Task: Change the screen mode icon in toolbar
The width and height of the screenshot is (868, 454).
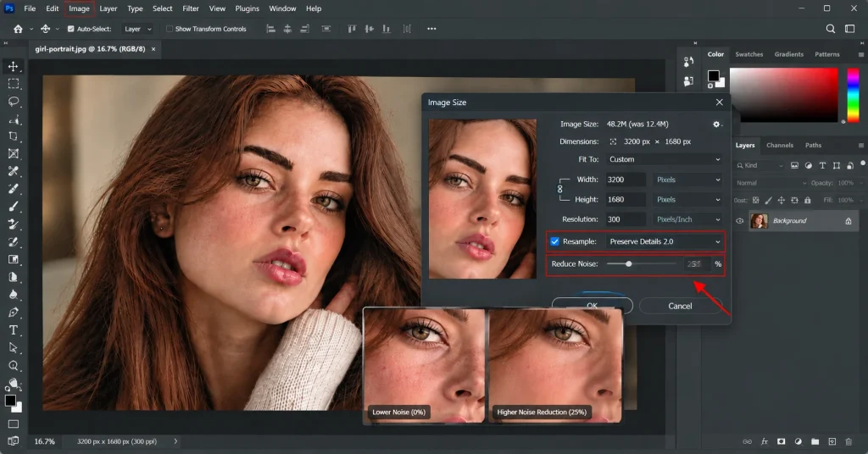Action: (14, 441)
